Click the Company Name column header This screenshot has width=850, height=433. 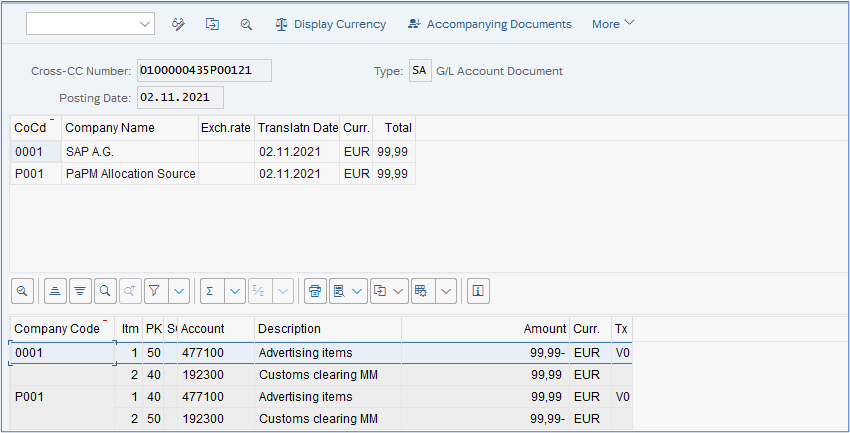130,128
